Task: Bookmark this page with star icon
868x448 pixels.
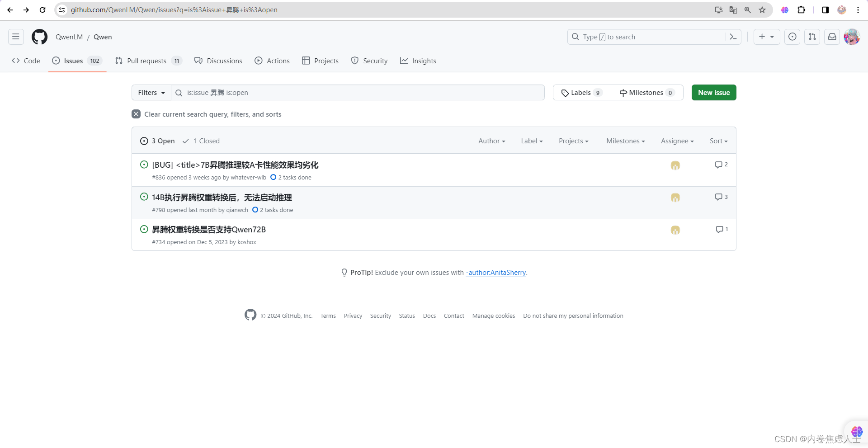Action: point(762,10)
